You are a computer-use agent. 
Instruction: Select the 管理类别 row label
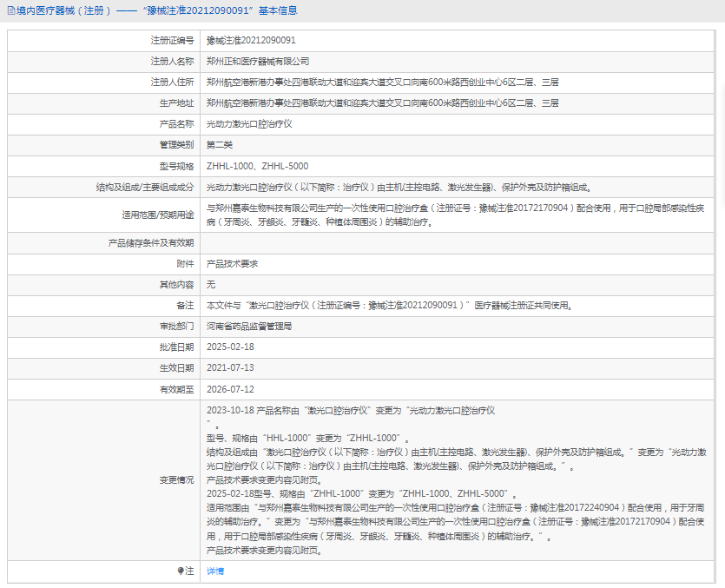tap(176, 145)
